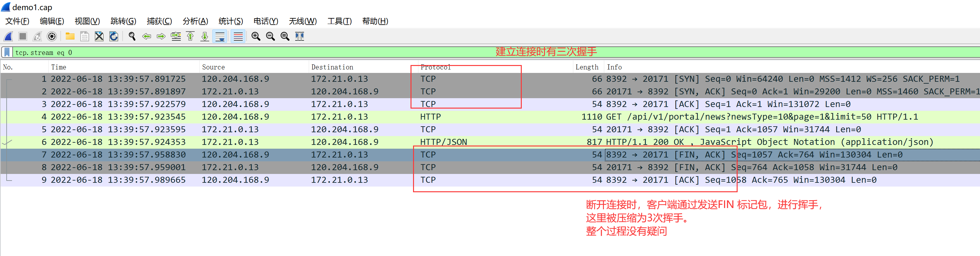The height and width of the screenshot is (256, 980).
Task: Zoom in the packet text
Action: [256, 37]
